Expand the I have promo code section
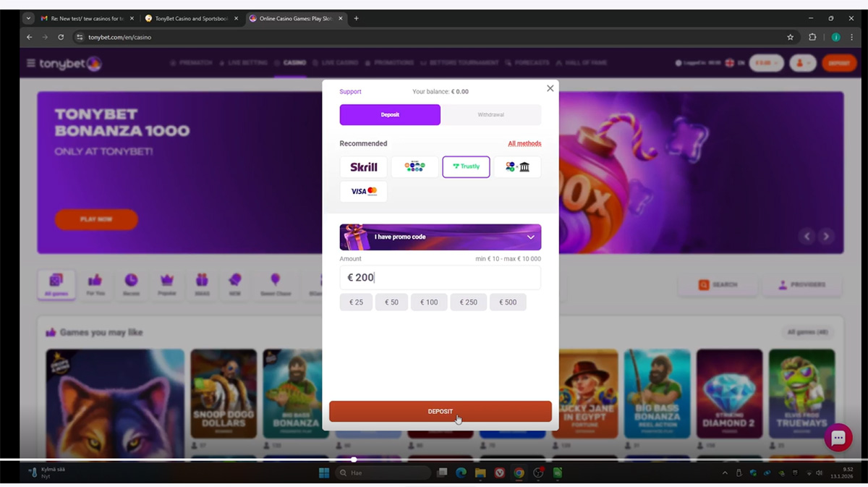 440,237
